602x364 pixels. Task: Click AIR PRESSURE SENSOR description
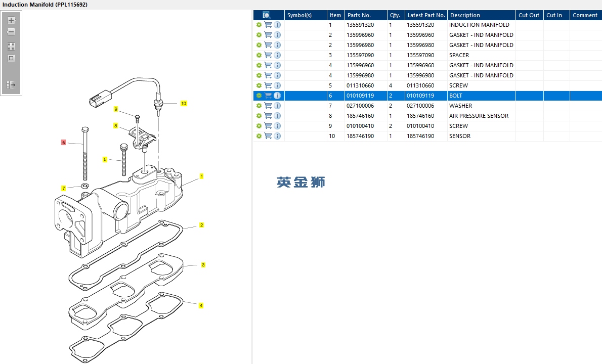[479, 116]
